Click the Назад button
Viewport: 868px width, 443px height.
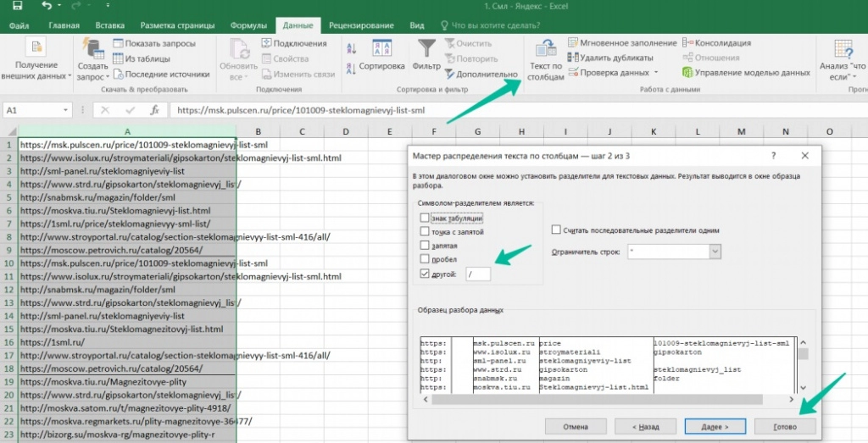click(x=645, y=426)
